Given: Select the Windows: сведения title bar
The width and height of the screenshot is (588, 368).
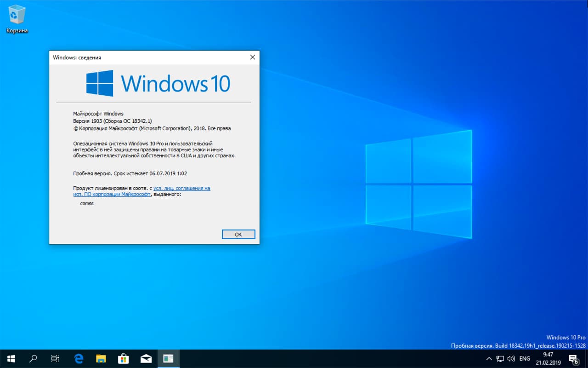Looking at the screenshot, I should [138, 57].
